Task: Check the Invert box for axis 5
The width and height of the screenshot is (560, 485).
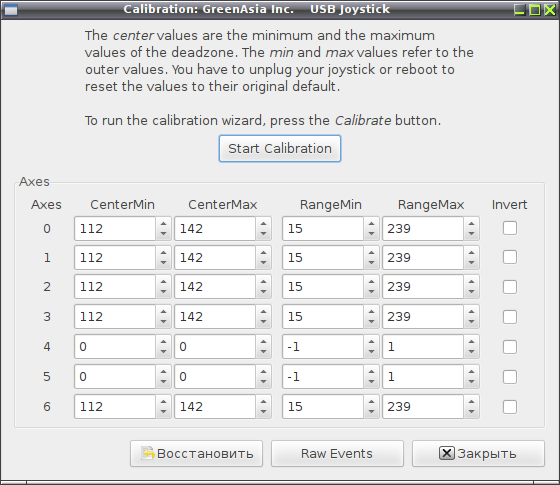Action: point(510,376)
